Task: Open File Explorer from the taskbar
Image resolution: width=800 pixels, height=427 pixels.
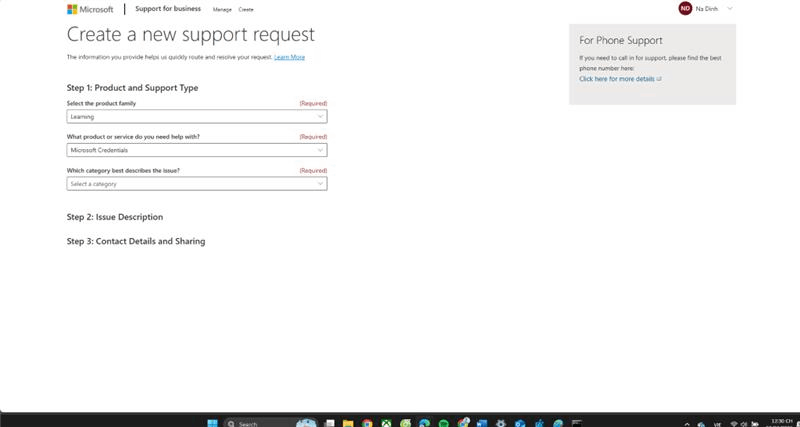Action: coord(348,423)
